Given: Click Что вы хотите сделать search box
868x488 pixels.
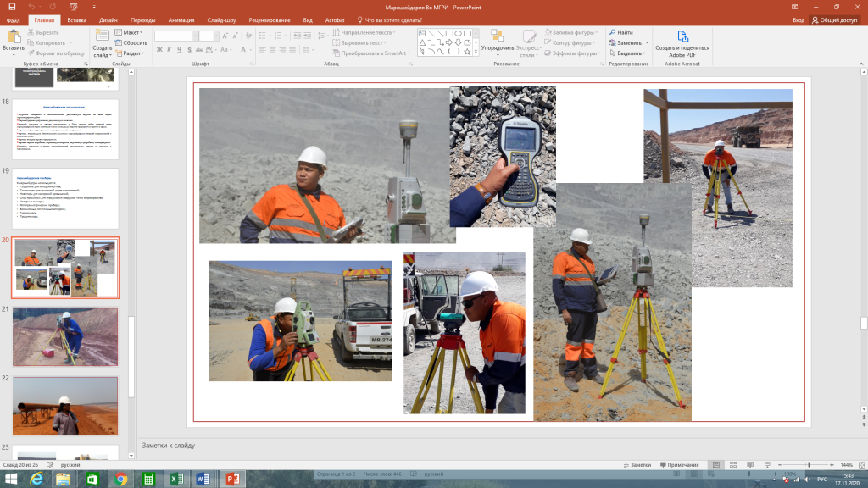Looking at the screenshot, I should tap(390, 20).
